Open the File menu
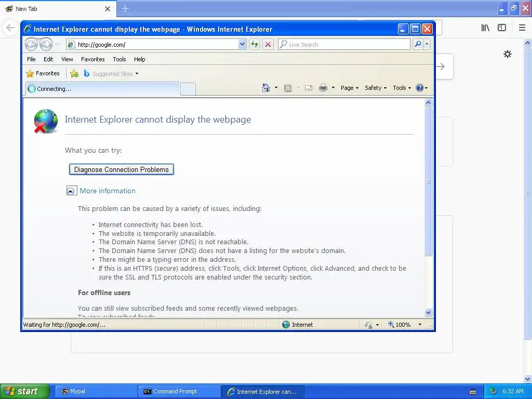The height and width of the screenshot is (399, 532). [x=31, y=59]
